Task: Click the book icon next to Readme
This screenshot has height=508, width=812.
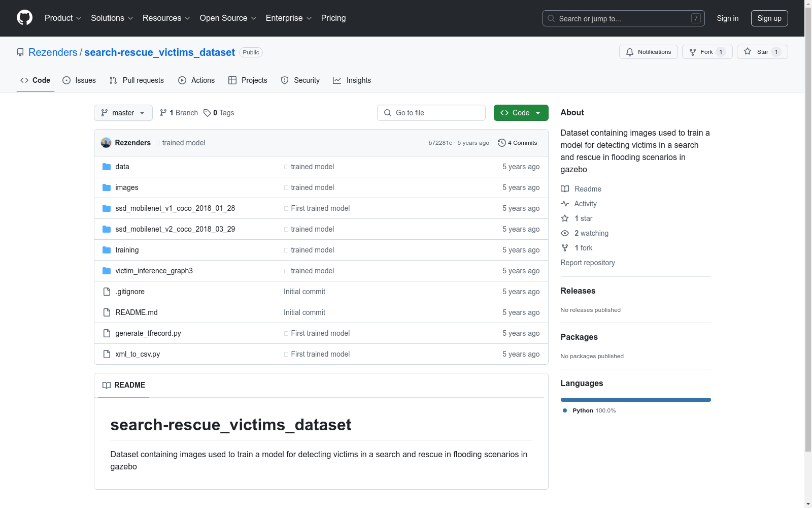Action: pyautogui.click(x=565, y=189)
